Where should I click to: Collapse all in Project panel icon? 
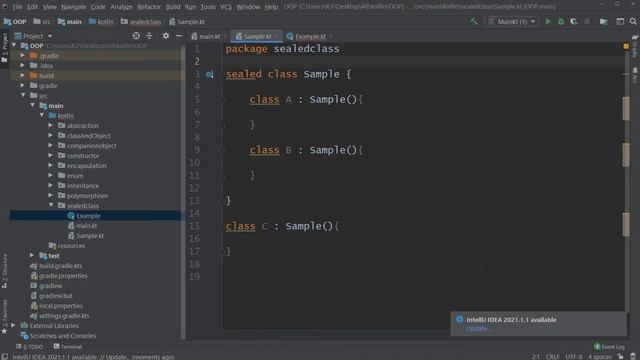(x=149, y=36)
